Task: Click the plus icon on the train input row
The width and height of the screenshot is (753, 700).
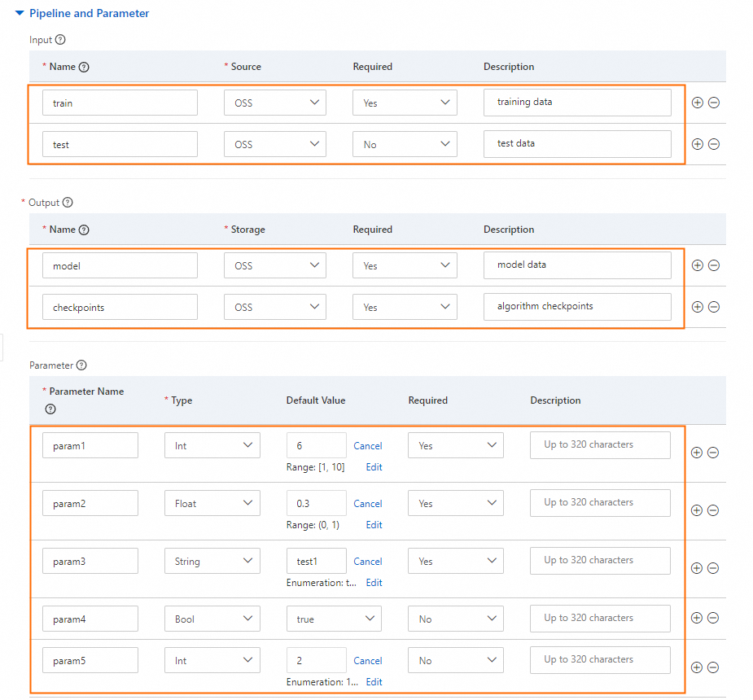Action: tap(697, 103)
